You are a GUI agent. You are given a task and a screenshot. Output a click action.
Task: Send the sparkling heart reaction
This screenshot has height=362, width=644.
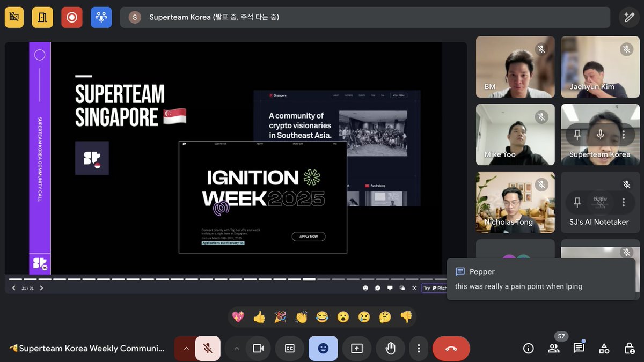click(238, 317)
